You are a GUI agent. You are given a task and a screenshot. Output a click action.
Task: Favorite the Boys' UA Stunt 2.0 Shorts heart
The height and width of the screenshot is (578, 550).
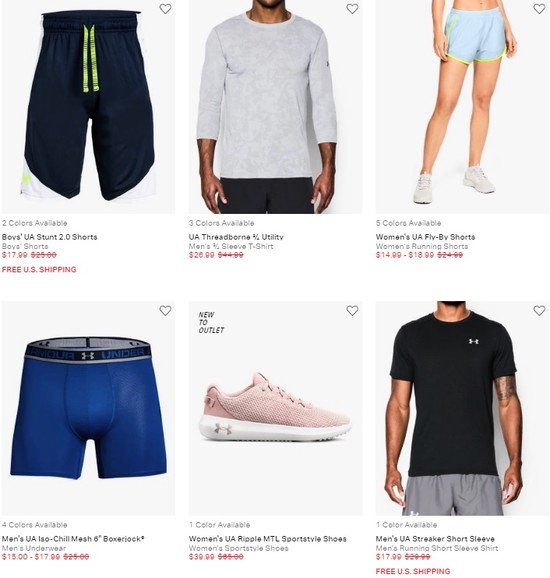coord(165,9)
